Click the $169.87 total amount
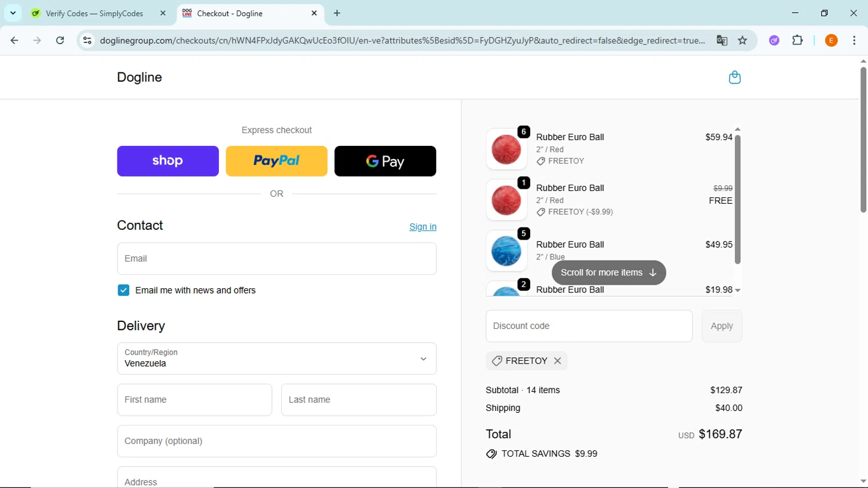The width and height of the screenshot is (868, 488). 720,434
